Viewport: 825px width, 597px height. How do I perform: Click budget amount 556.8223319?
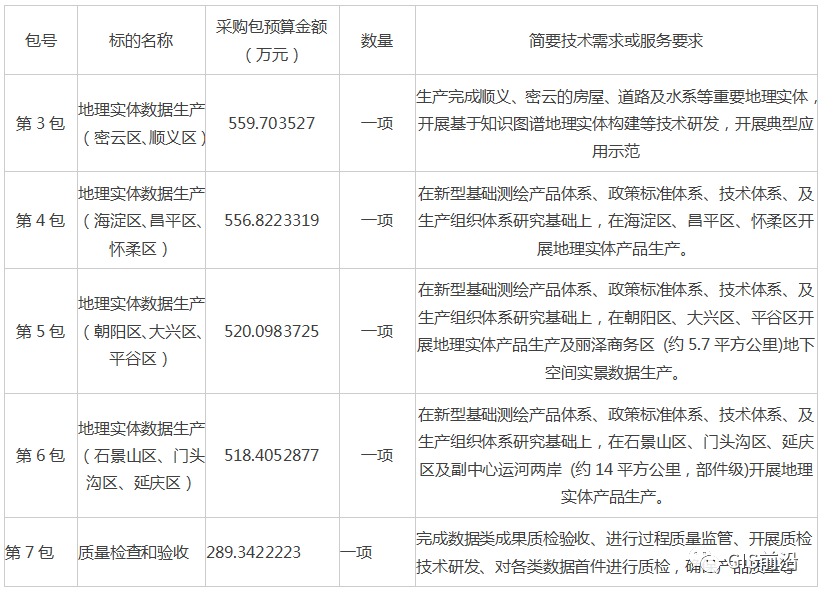tap(272, 220)
